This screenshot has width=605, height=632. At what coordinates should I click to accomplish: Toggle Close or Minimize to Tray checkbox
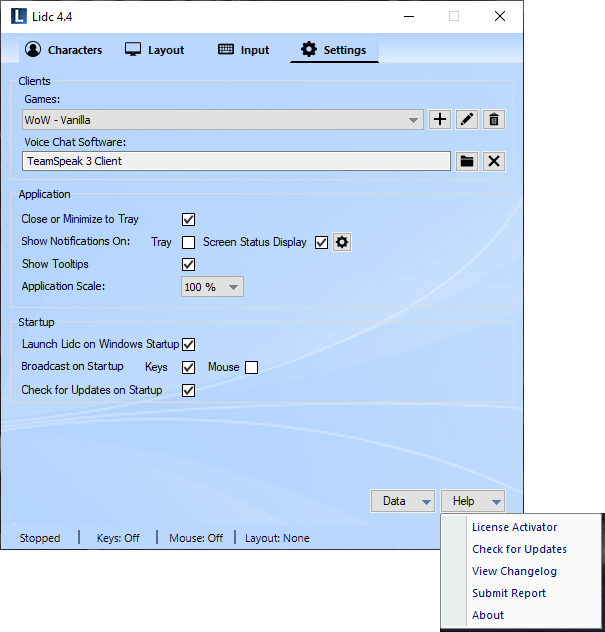[x=188, y=219]
